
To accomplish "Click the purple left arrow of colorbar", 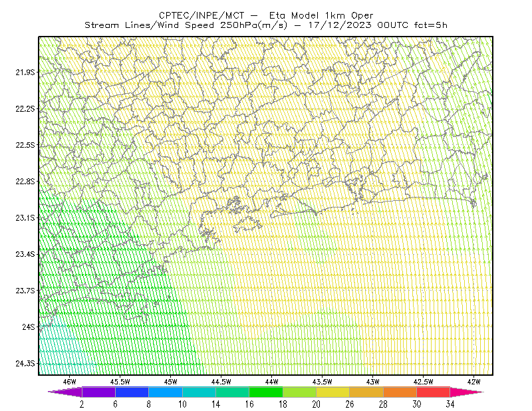I will [65, 392].
